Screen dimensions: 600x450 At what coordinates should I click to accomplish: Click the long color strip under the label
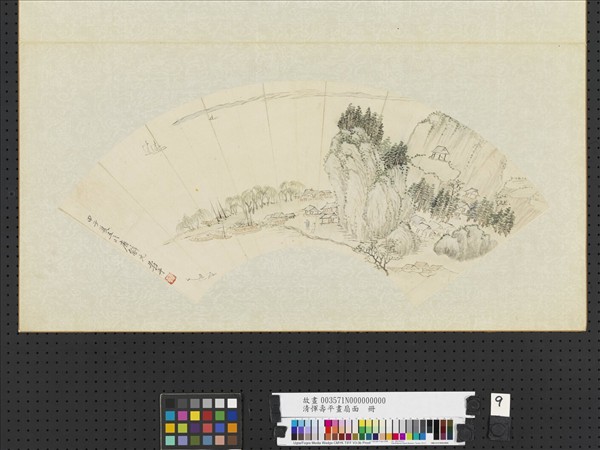[370, 430]
